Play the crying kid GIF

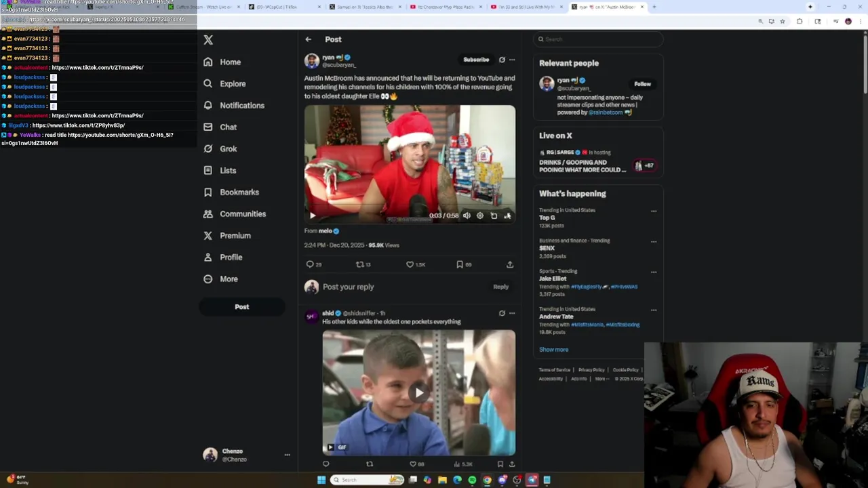coord(419,392)
